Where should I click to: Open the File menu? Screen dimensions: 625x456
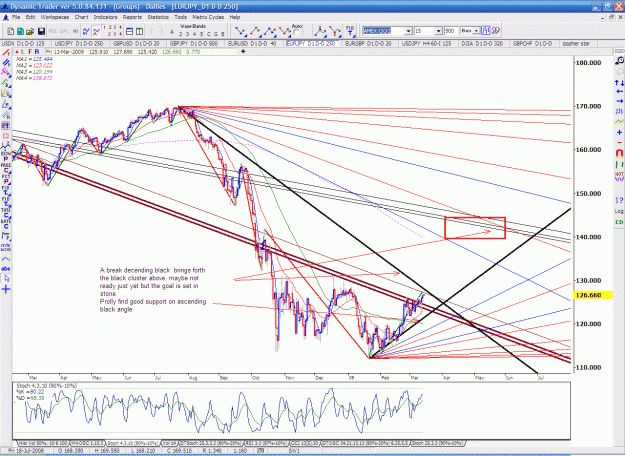pyautogui.click(x=16, y=17)
